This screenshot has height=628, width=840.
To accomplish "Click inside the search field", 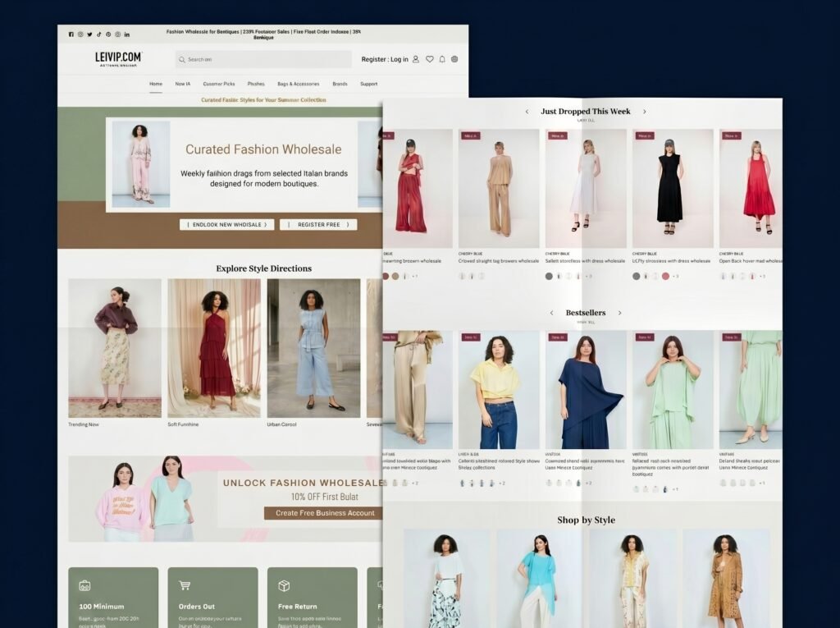I will pyautogui.click(x=263, y=60).
